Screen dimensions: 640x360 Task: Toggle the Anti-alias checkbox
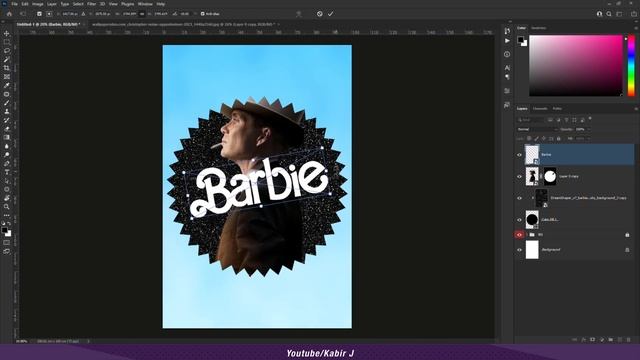(202, 14)
